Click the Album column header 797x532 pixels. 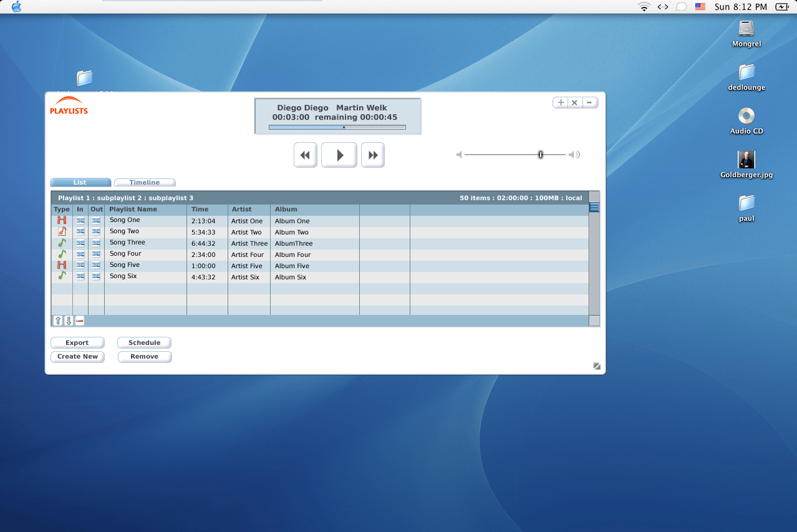[286, 210]
